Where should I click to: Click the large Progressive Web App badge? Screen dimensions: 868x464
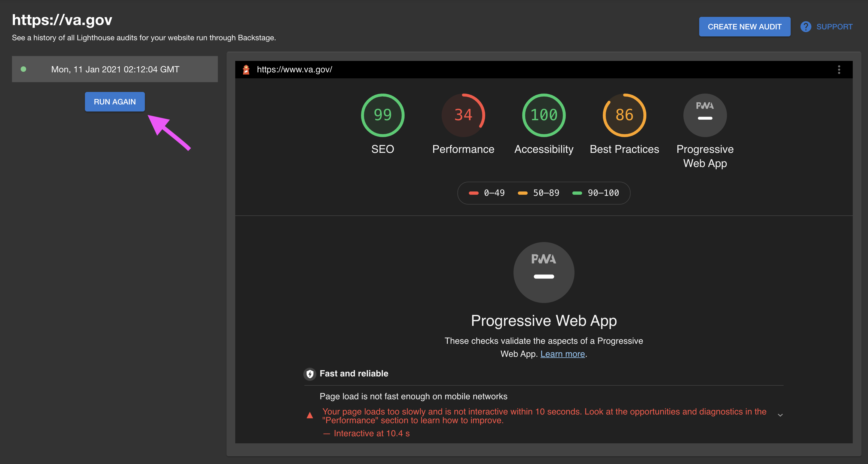(543, 273)
